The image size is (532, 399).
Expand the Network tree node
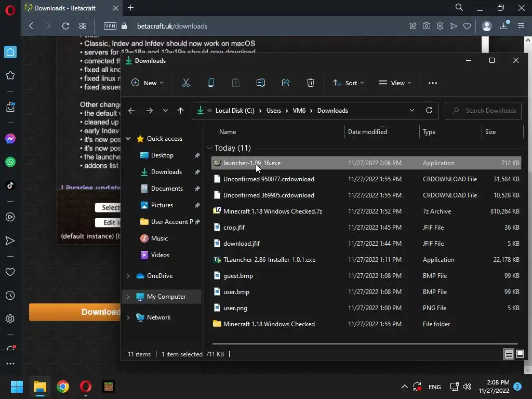[128, 317]
